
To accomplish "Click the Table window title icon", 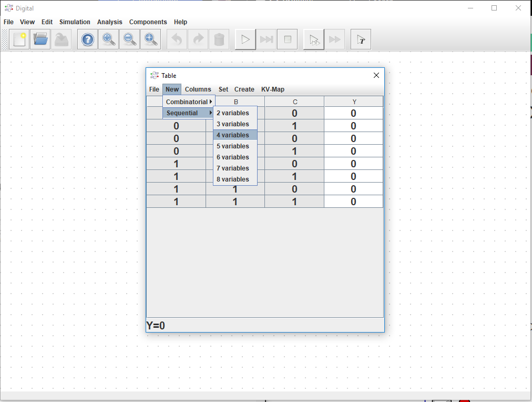I will pos(155,75).
